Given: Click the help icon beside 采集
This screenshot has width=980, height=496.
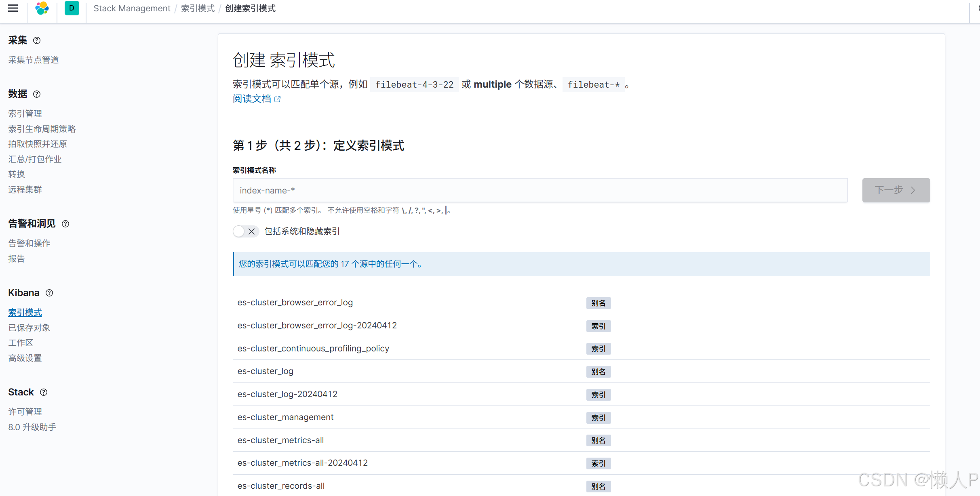Looking at the screenshot, I should pos(37,40).
